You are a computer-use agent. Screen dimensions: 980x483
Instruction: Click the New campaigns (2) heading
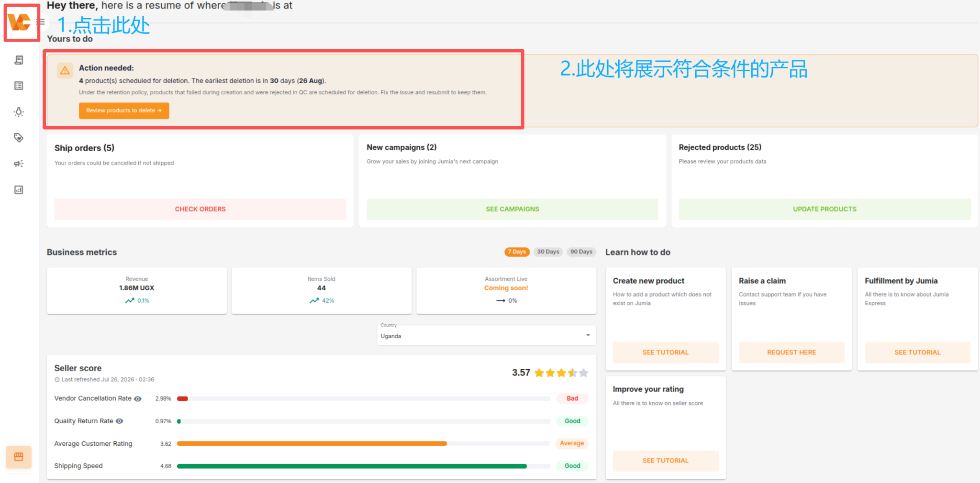[401, 147]
